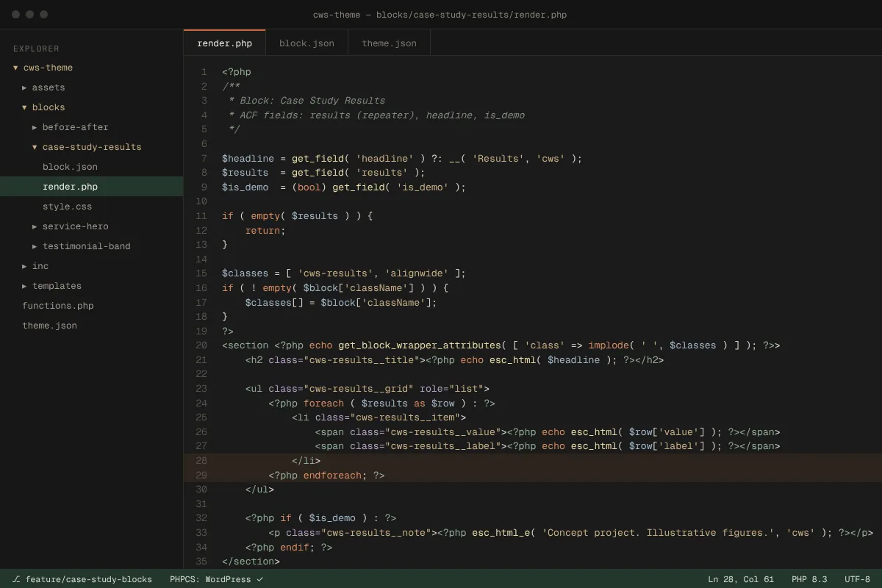Image resolution: width=882 pixels, height=588 pixels.
Task: Change the UTF-8 encoding setting
Action: [858, 579]
